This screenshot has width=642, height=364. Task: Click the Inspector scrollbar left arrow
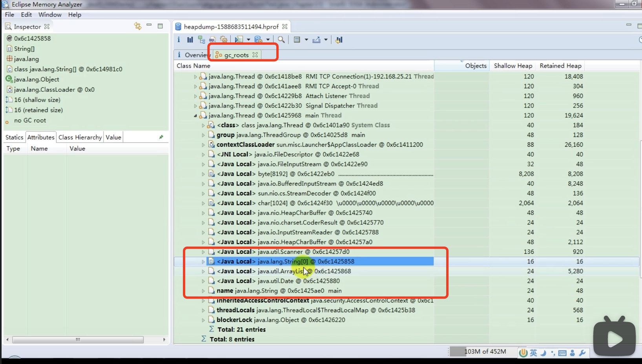pos(7,340)
